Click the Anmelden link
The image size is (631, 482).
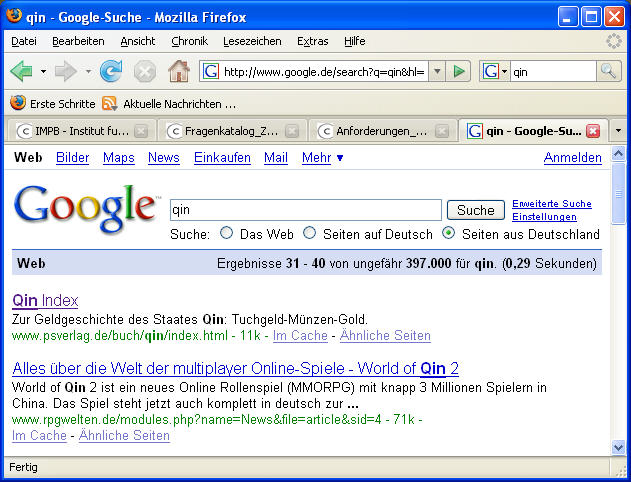[573, 157]
